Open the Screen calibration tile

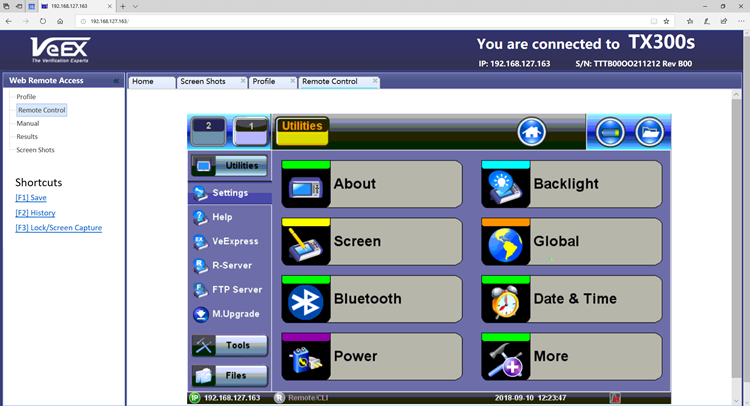(372, 241)
